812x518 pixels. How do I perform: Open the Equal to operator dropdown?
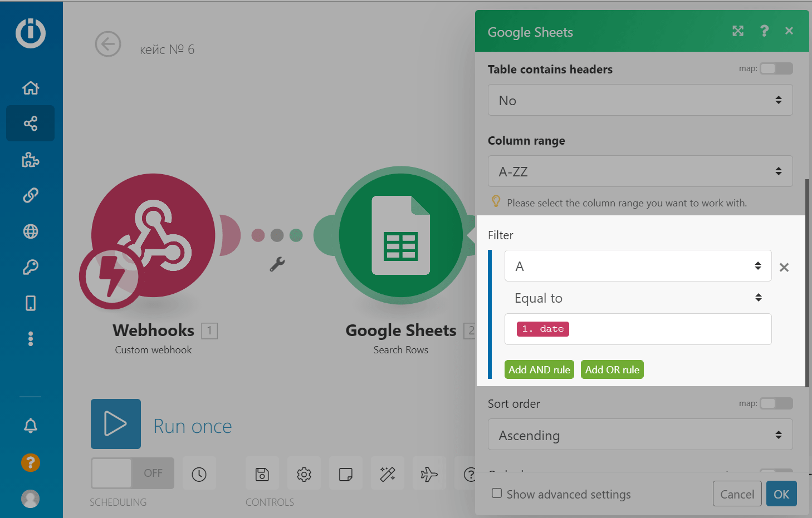point(638,298)
